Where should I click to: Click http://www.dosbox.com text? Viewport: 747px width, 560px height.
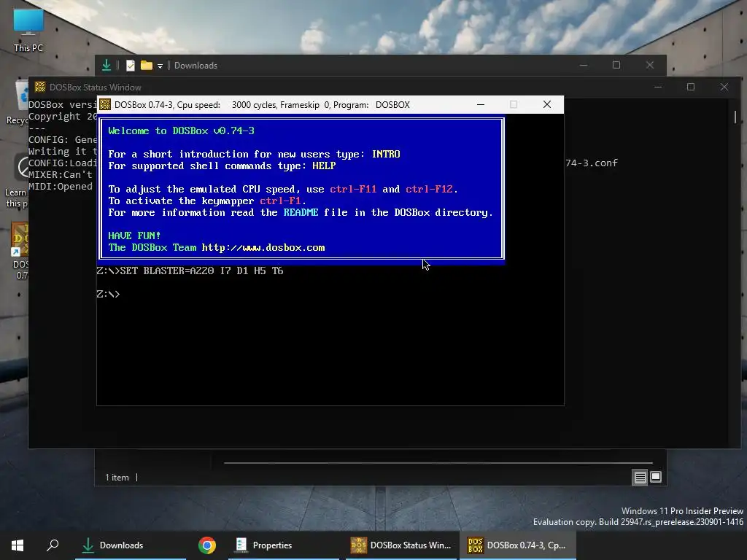[263, 248]
